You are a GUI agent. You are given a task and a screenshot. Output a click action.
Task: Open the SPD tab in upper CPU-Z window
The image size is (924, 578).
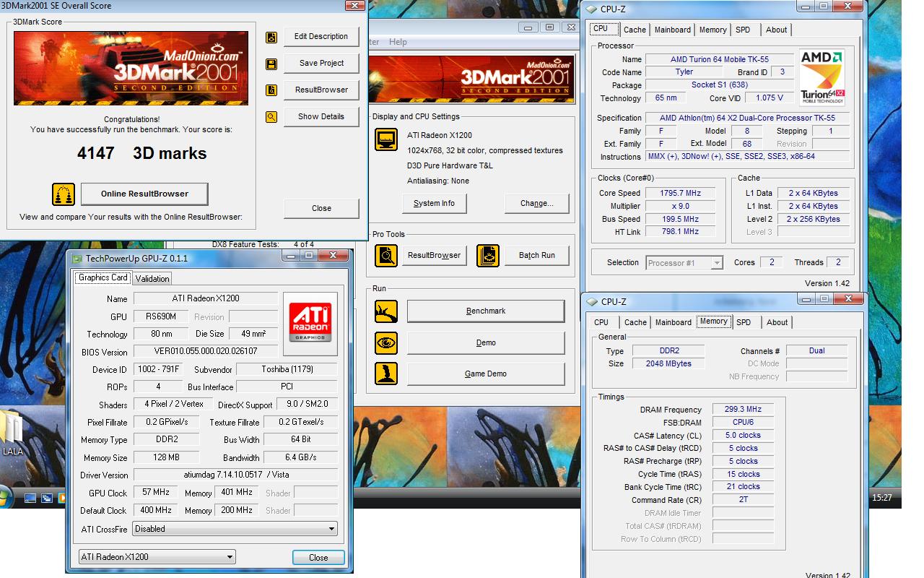(743, 30)
